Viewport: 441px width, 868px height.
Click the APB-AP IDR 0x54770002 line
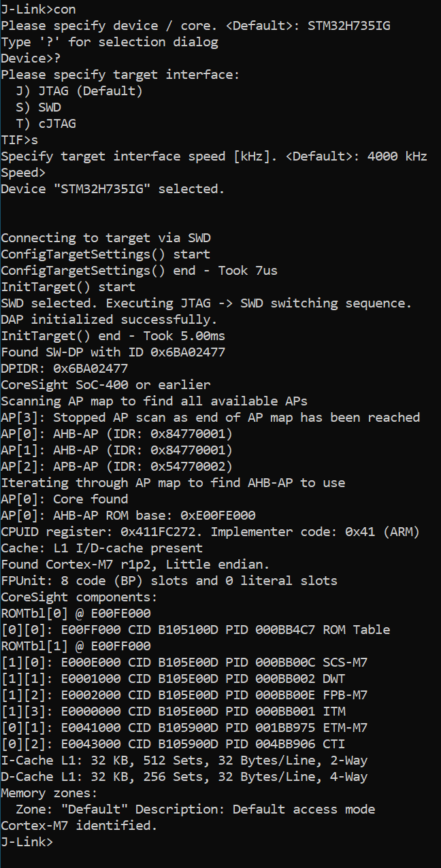pyautogui.click(x=116, y=467)
